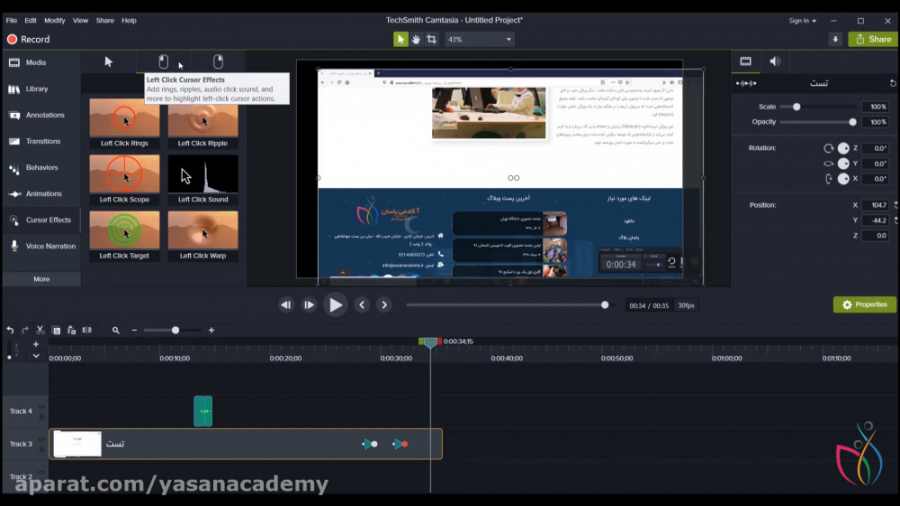
Task: Zoom in timeline with plus button
Action: (x=211, y=330)
